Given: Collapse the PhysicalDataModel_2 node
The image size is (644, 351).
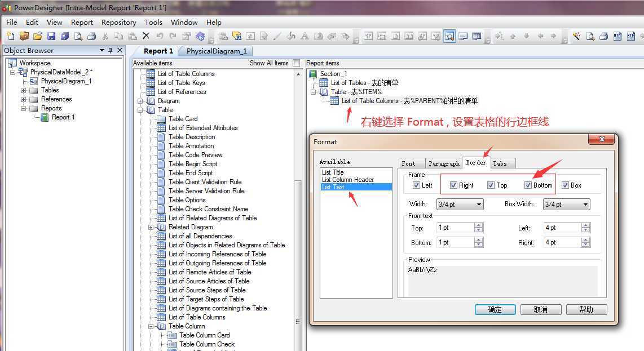Looking at the screenshot, I should tap(13, 72).
